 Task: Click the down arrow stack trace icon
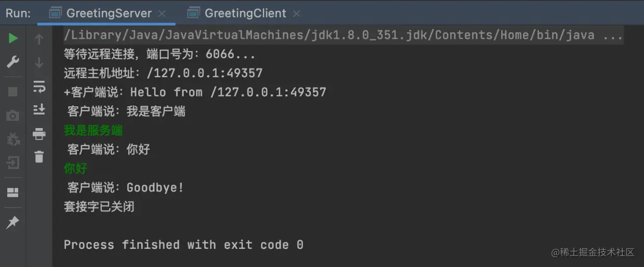pos(39,63)
